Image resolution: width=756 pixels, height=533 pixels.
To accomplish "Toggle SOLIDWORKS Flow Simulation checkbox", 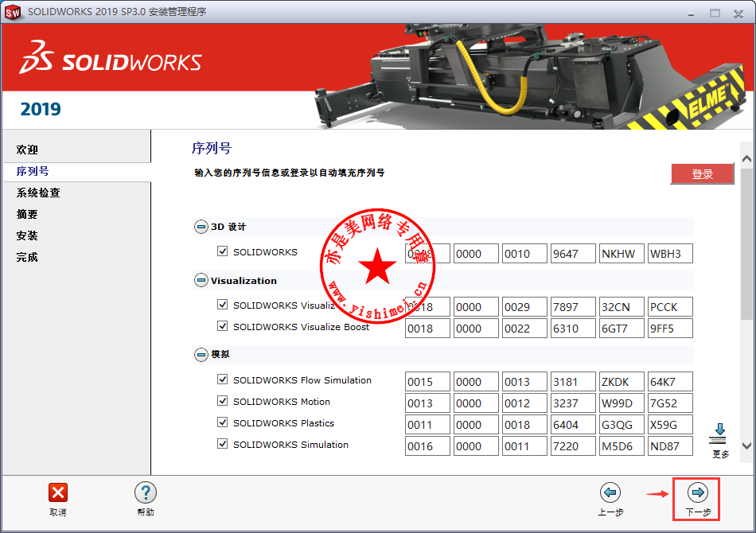I will [222, 379].
